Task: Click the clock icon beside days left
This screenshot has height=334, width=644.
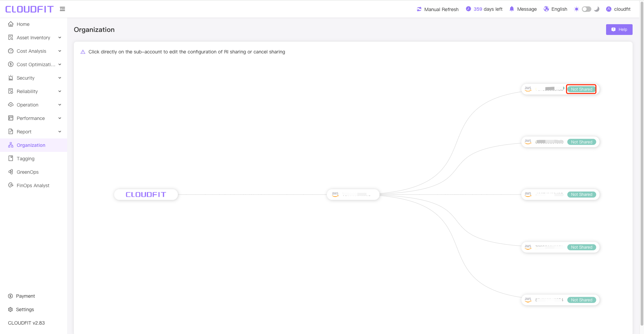Action: pyautogui.click(x=468, y=9)
